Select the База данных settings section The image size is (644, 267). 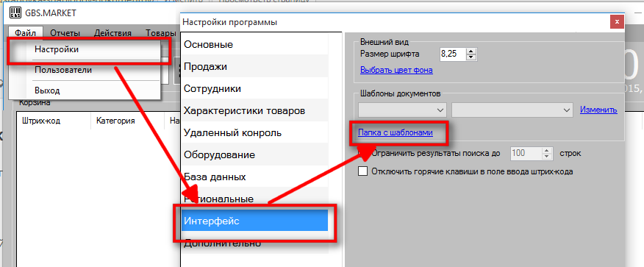254,177
